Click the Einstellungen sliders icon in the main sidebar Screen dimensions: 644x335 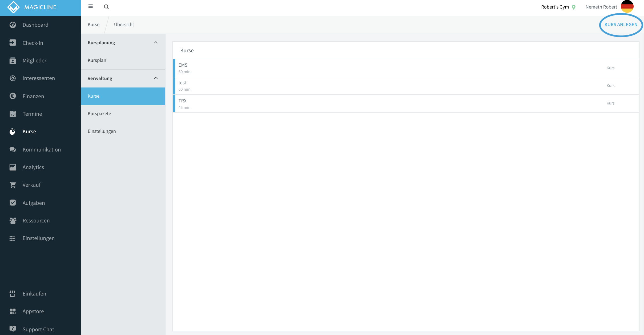click(13, 238)
